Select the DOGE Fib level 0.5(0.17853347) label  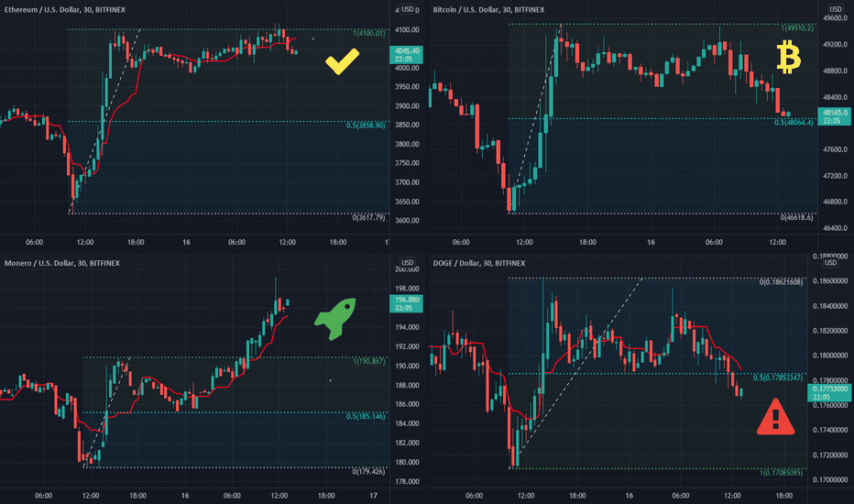pos(778,378)
